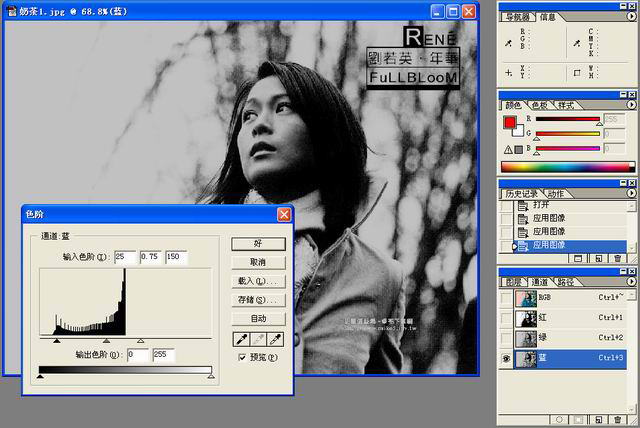
Task: Hide the 蓝 channel eye icon
Action: click(506, 358)
